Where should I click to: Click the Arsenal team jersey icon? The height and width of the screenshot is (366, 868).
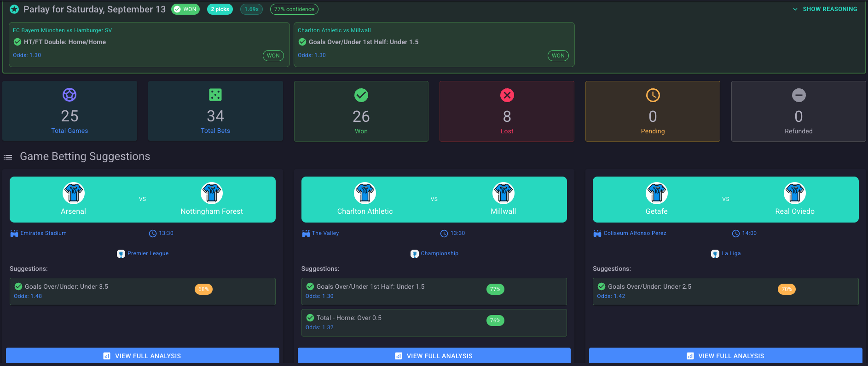coord(74,193)
